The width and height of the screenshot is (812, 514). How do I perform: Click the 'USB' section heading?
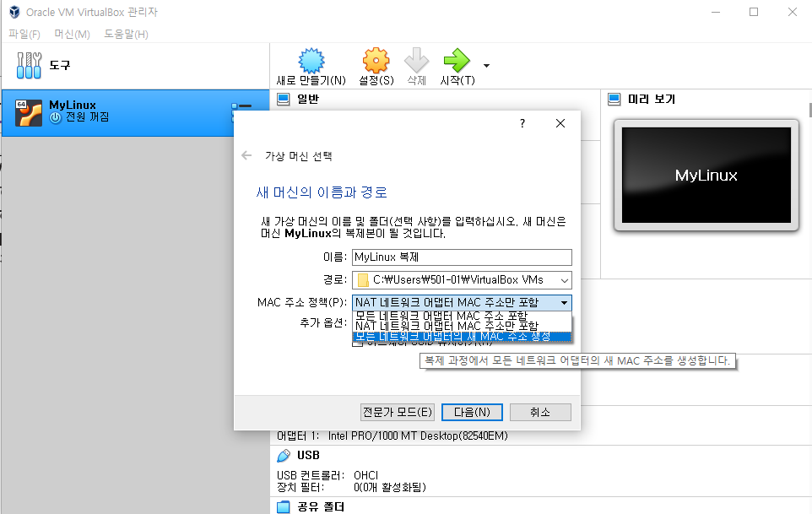click(309, 456)
